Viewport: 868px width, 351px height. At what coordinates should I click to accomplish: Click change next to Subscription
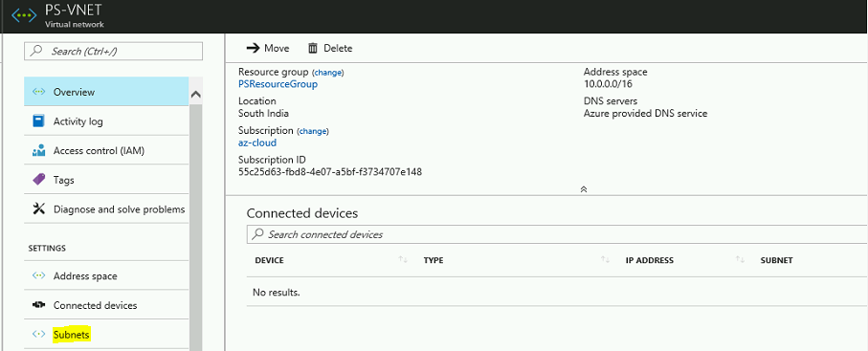313,131
